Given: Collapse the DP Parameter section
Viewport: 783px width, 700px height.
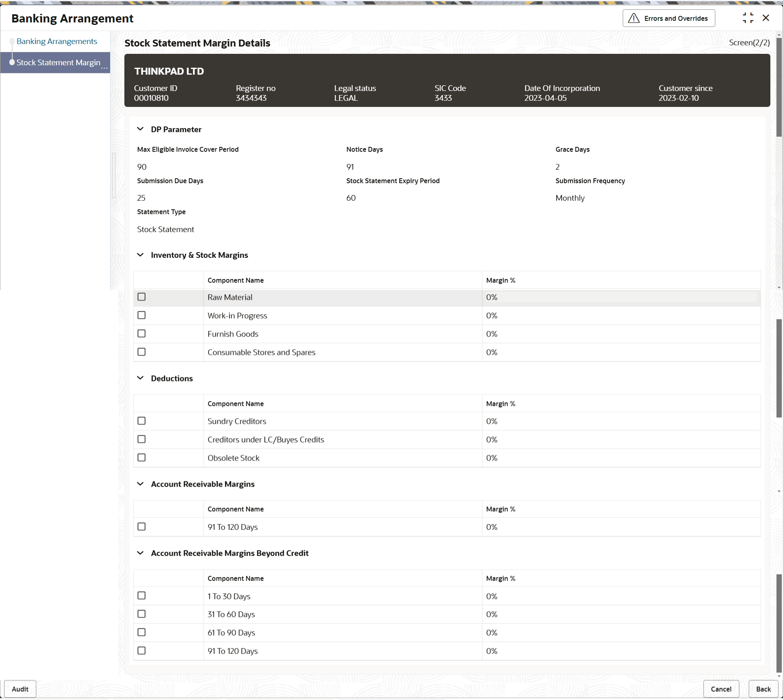Looking at the screenshot, I should (140, 129).
